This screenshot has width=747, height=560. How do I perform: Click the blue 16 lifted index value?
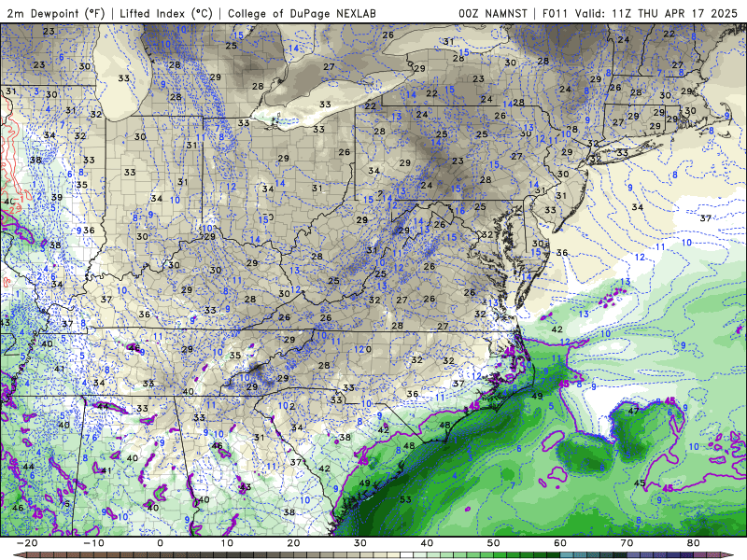pyautogui.click(x=459, y=211)
